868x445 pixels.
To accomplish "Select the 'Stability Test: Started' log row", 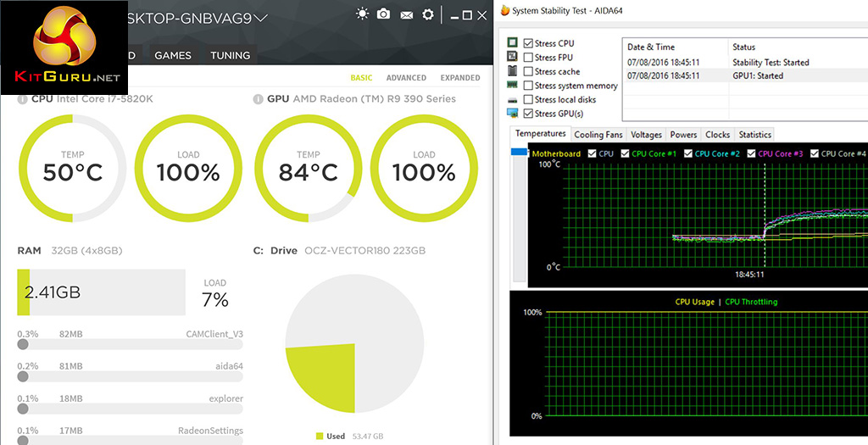I will [x=745, y=63].
